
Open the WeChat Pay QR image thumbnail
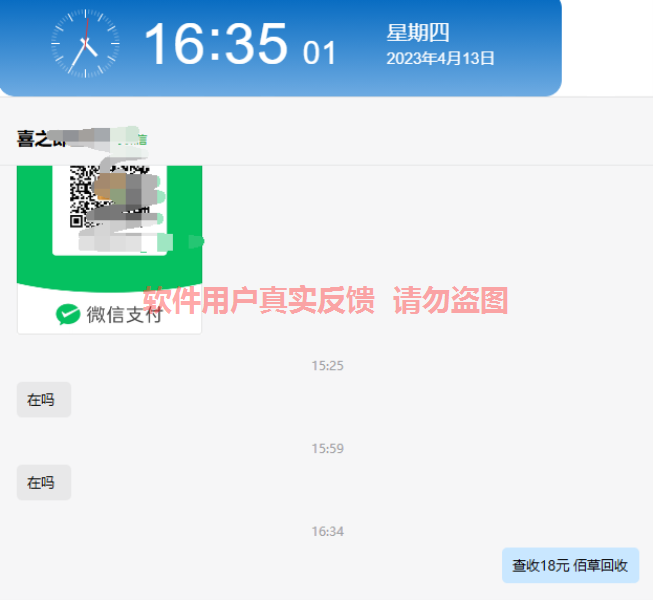point(110,249)
